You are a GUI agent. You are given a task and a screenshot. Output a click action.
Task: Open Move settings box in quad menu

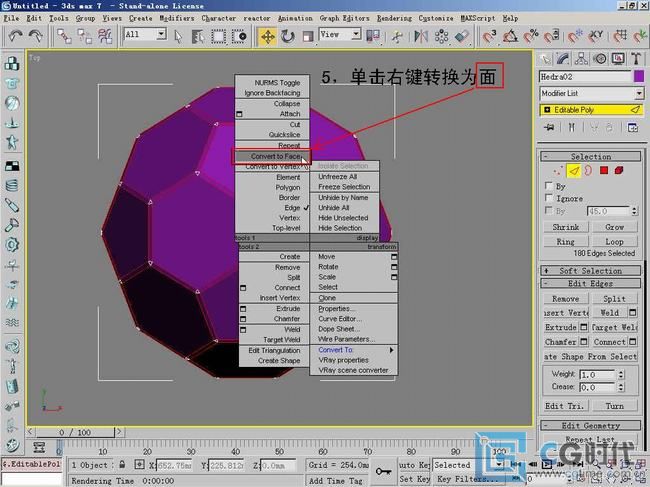pyautogui.click(x=394, y=257)
